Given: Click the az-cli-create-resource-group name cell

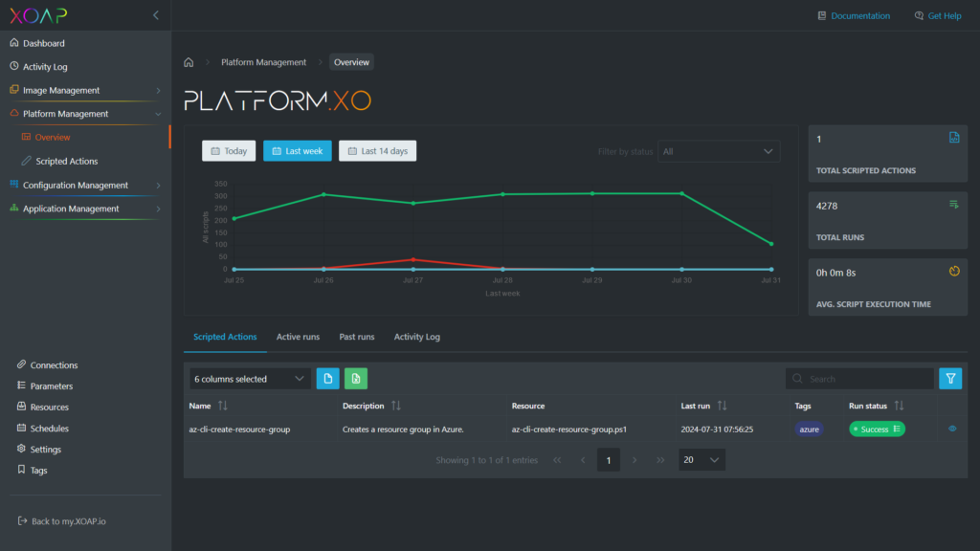Looking at the screenshot, I should 239,430.
